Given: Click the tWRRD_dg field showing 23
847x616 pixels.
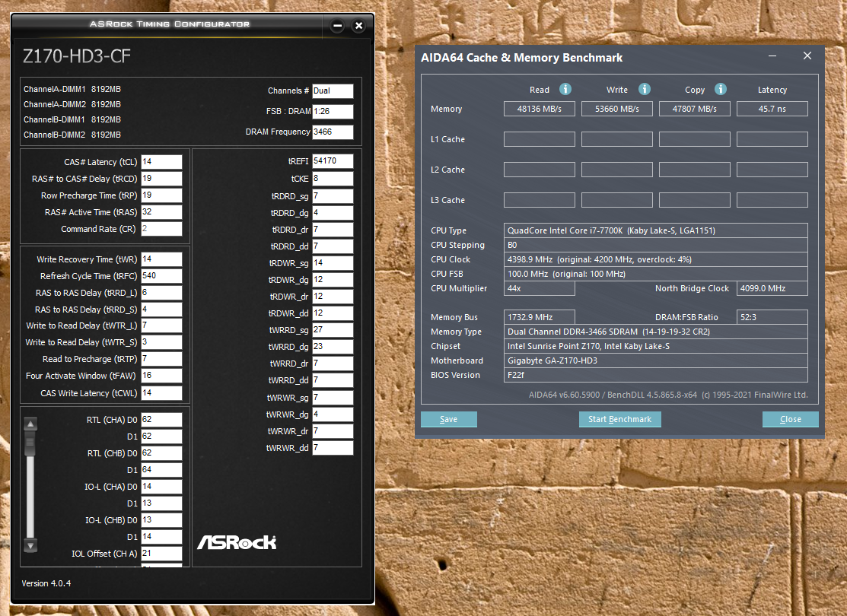Looking at the screenshot, I should [333, 347].
